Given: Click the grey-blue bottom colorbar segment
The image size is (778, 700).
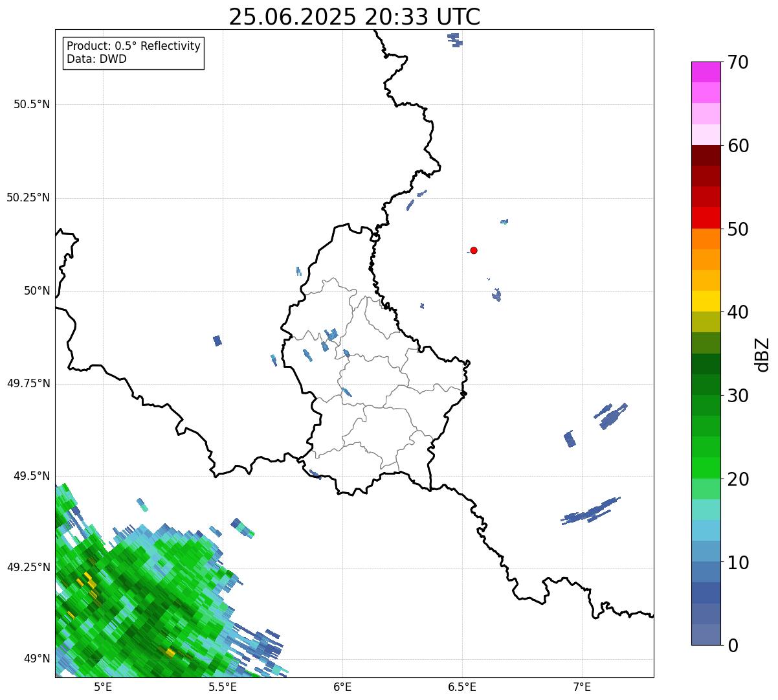Looking at the screenshot, I should (x=706, y=635).
